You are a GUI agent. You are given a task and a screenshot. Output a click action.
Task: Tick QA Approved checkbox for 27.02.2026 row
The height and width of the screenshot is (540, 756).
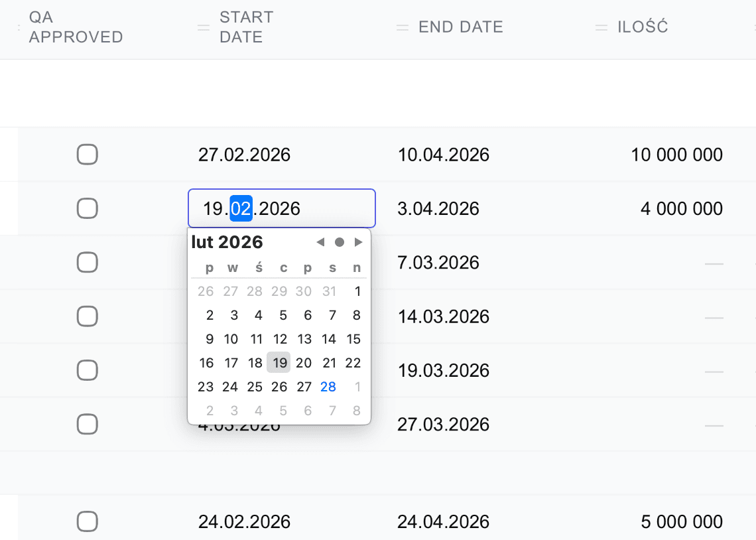(x=88, y=155)
